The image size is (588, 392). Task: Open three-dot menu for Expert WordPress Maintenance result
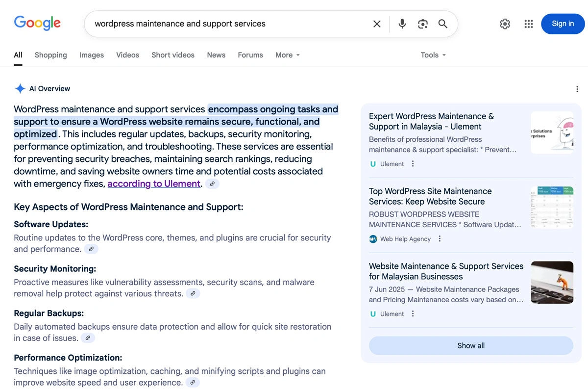point(413,164)
